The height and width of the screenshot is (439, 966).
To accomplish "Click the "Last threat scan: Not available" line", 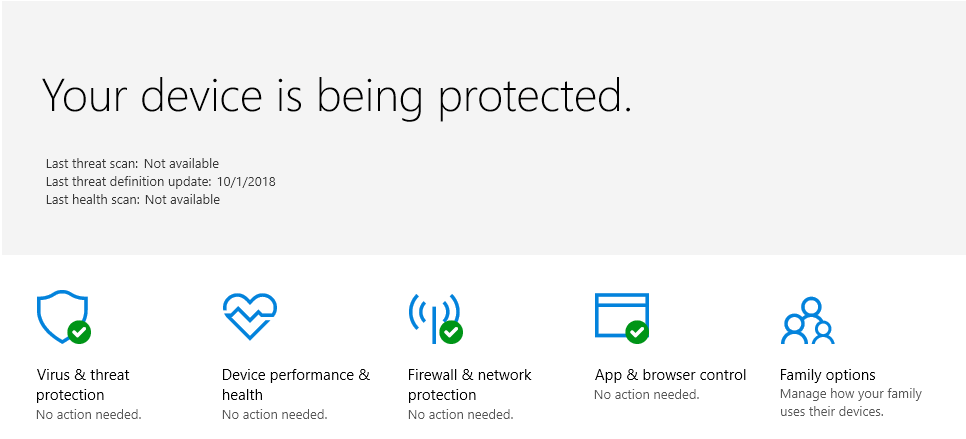I will 132,163.
